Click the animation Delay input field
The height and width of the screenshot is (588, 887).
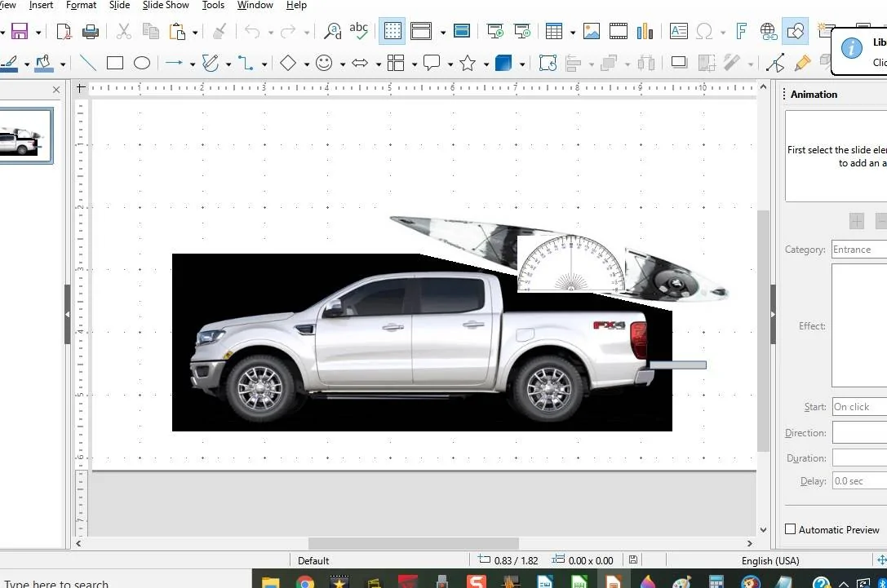pyautogui.click(x=859, y=481)
